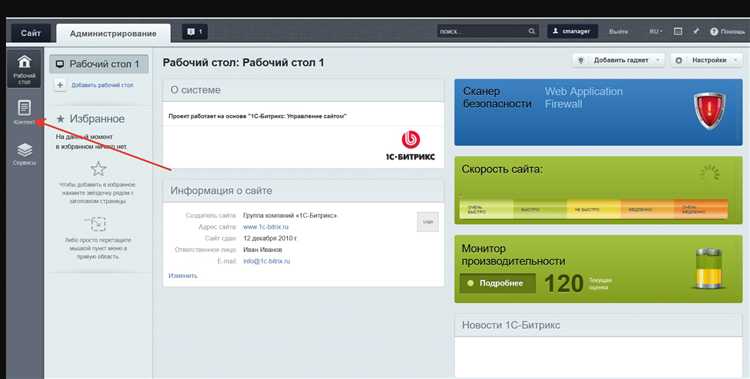Open the Рабочий стол sidebar section
Viewport: 750px width, 379px height.
pyautogui.click(x=24, y=68)
